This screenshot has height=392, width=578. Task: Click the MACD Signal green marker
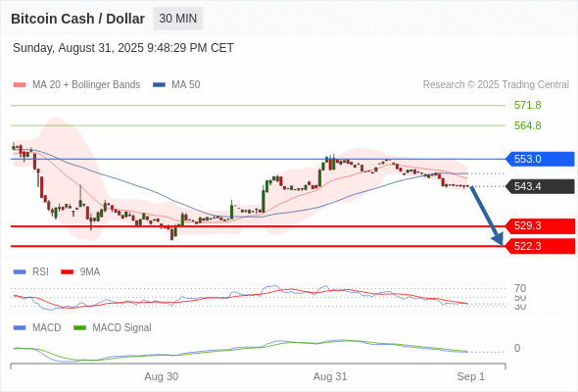click(x=79, y=328)
